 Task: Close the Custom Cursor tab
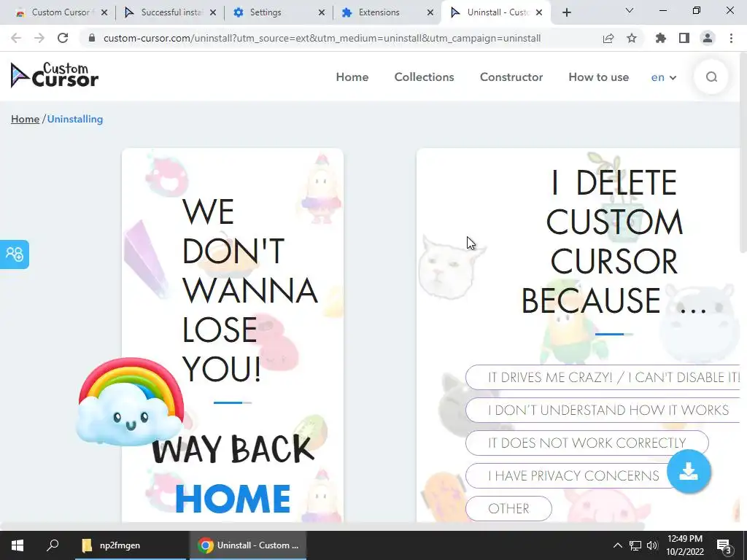(104, 12)
